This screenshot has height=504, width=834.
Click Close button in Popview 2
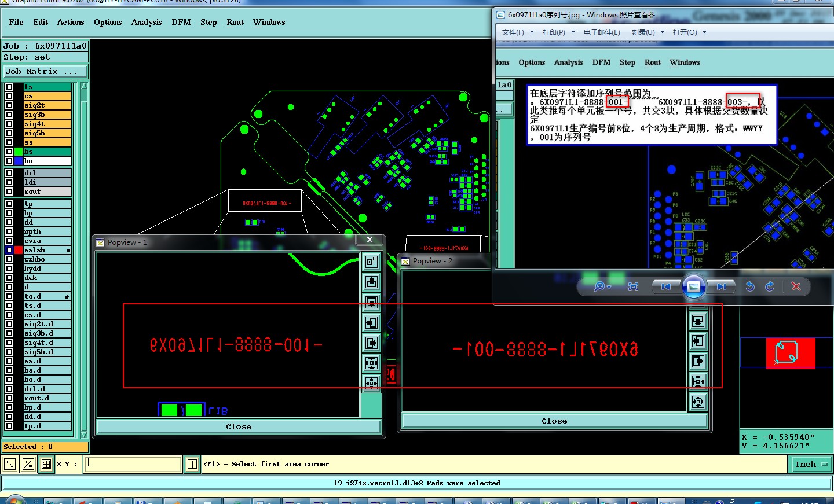pyautogui.click(x=554, y=421)
